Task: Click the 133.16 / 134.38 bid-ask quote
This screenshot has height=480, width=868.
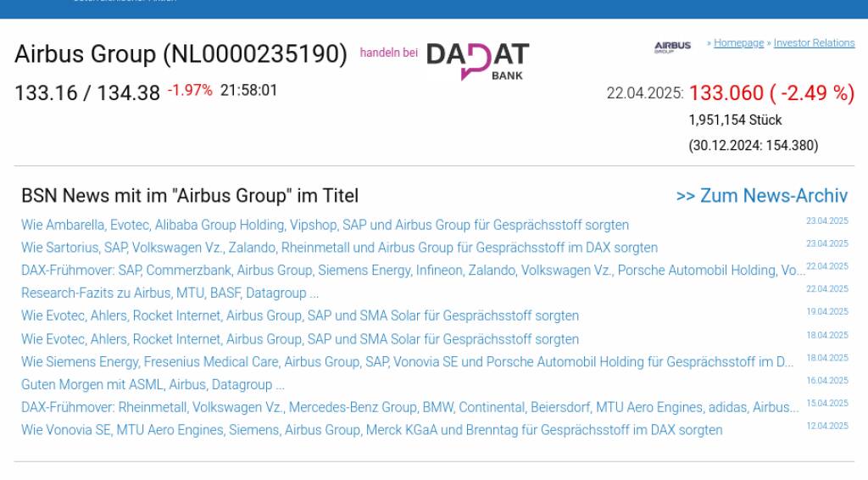Action: (86, 93)
